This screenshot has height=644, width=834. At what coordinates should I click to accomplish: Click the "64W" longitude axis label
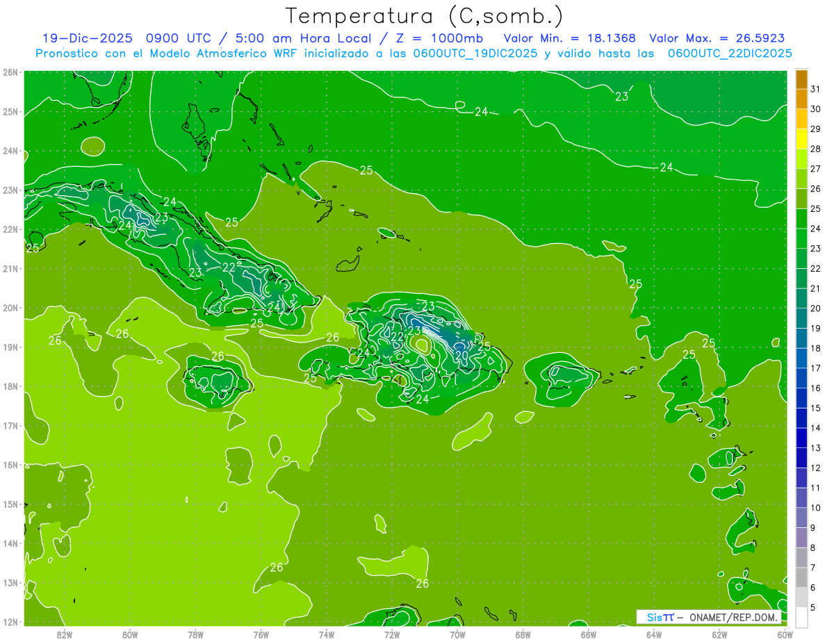click(654, 634)
